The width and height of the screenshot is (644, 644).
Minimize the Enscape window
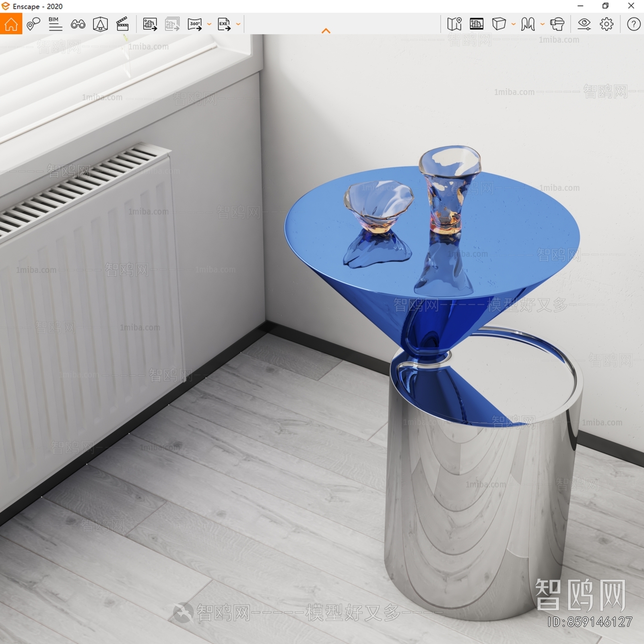click(x=580, y=6)
